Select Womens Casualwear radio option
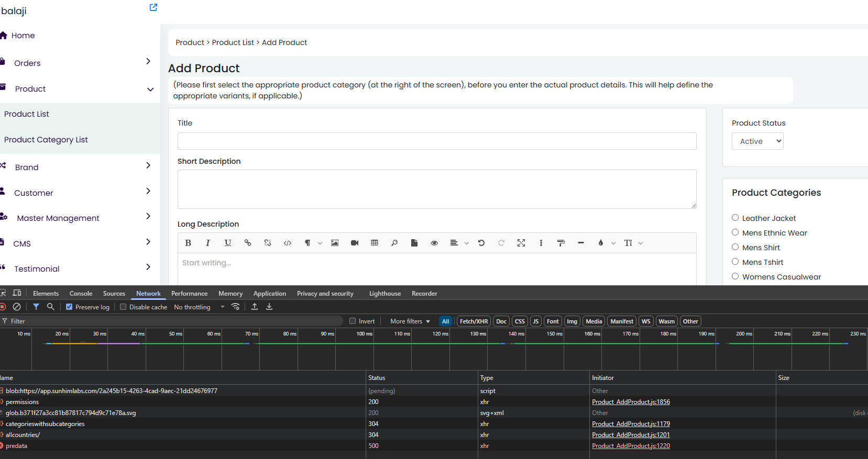 [735, 276]
